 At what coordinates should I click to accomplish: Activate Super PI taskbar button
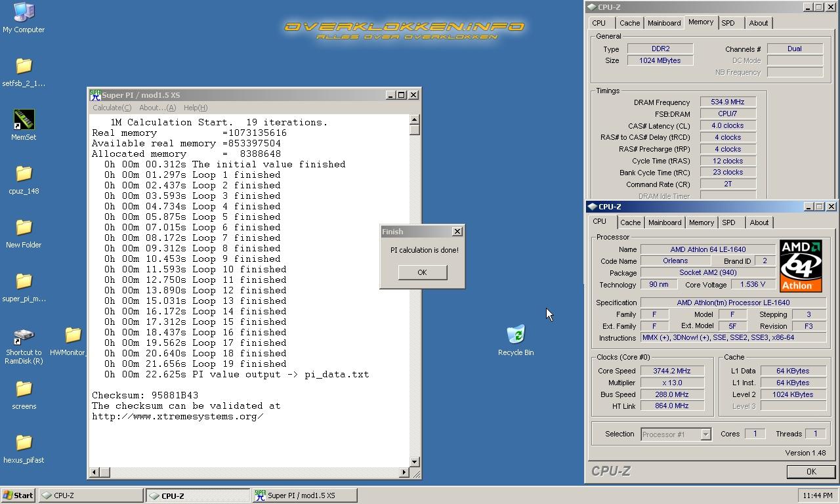(305, 495)
